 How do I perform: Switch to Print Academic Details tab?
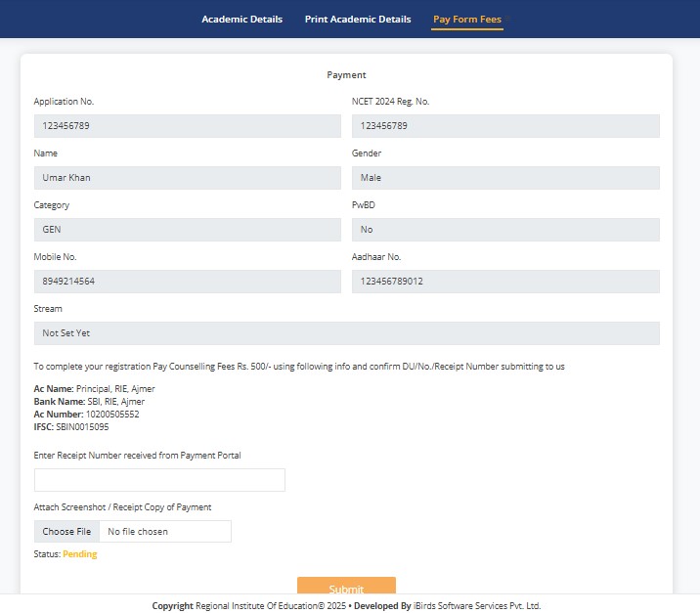[x=358, y=20]
